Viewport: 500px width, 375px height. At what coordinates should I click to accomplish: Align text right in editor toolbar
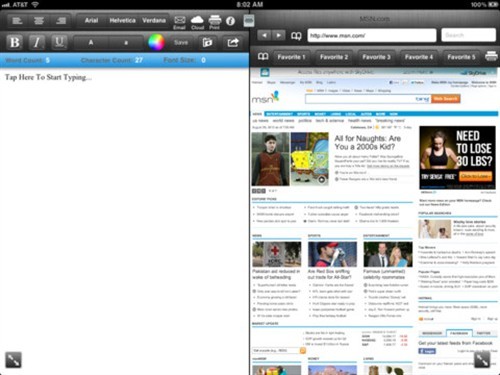pos(61,21)
